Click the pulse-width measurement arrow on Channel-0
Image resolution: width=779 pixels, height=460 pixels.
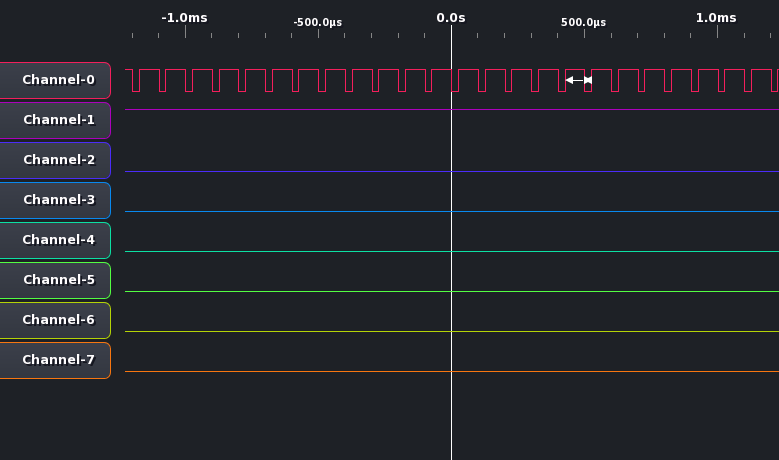click(579, 80)
